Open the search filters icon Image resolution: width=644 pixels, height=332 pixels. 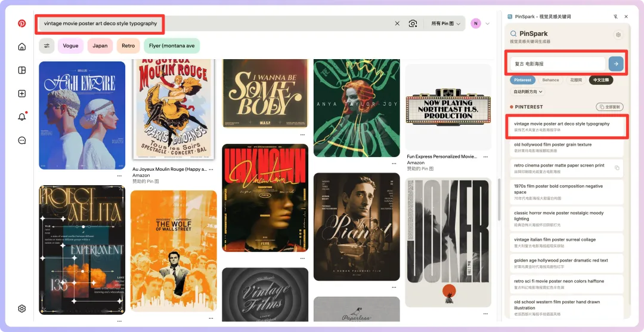47,45
